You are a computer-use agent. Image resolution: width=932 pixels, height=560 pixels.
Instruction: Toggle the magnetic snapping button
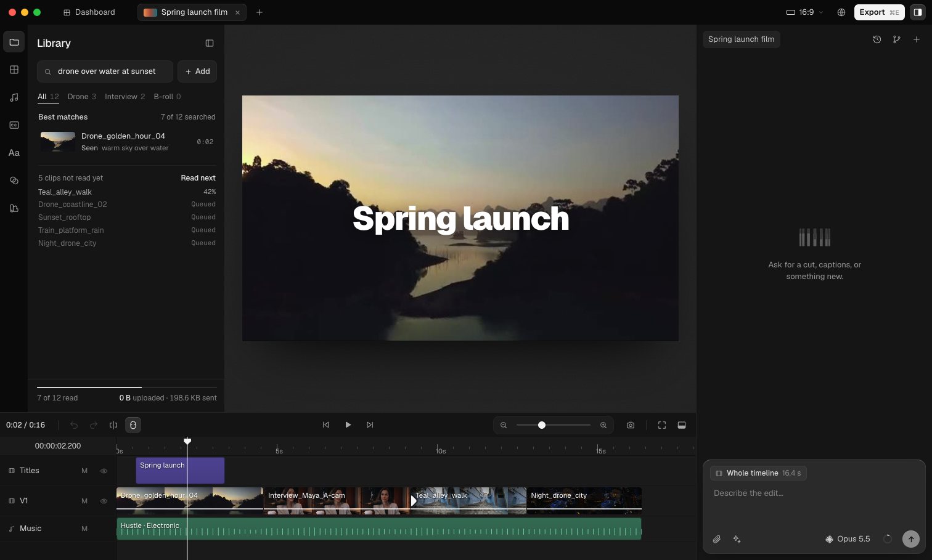[133, 425]
